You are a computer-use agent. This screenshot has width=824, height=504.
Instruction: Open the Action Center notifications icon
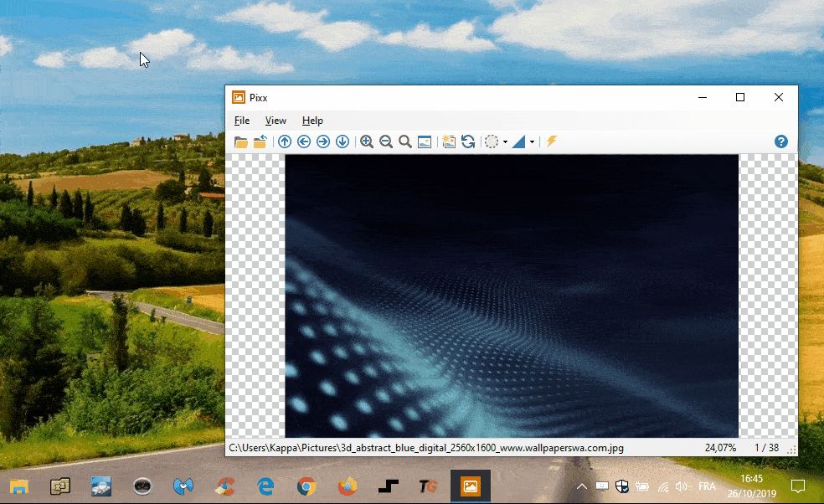[x=798, y=486]
